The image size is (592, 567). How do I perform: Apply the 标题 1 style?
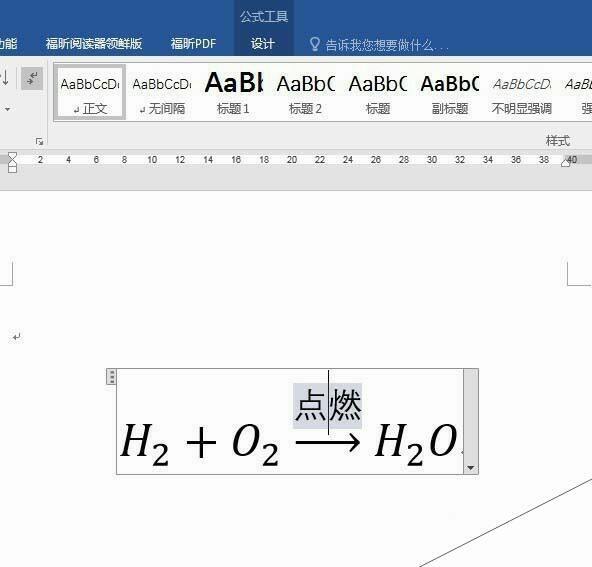tap(233, 93)
